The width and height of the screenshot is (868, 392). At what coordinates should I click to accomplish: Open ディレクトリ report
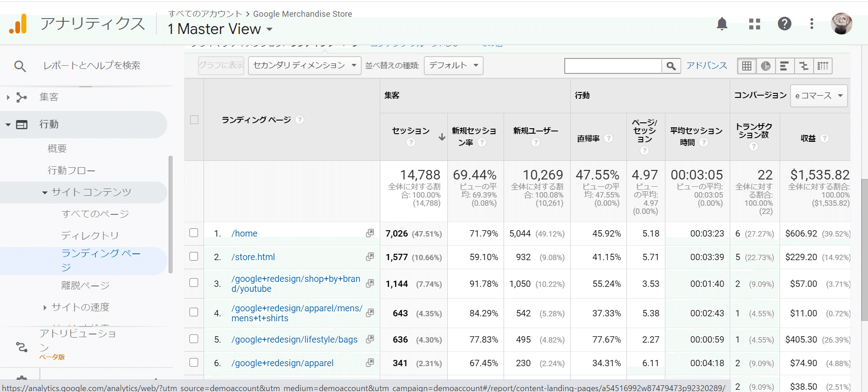click(90, 236)
